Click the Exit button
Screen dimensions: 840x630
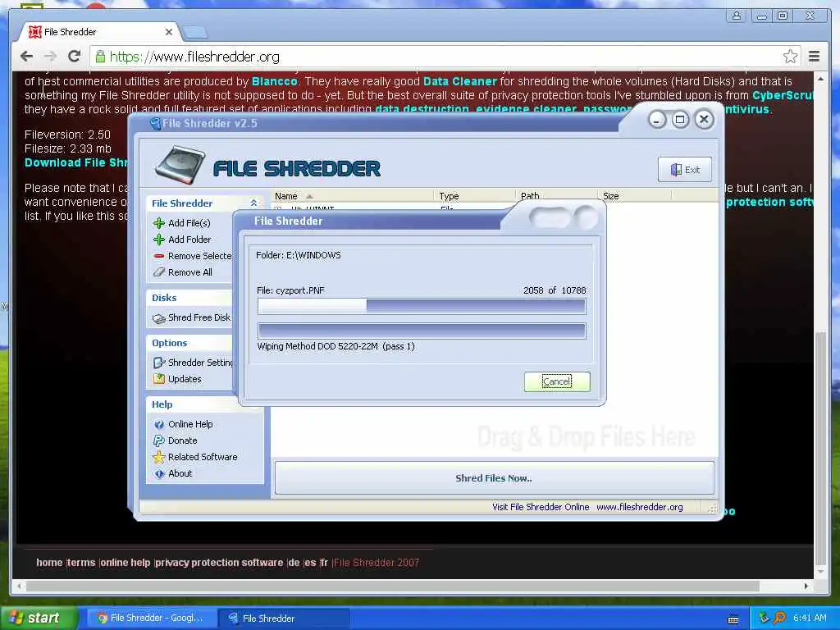[x=685, y=169]
